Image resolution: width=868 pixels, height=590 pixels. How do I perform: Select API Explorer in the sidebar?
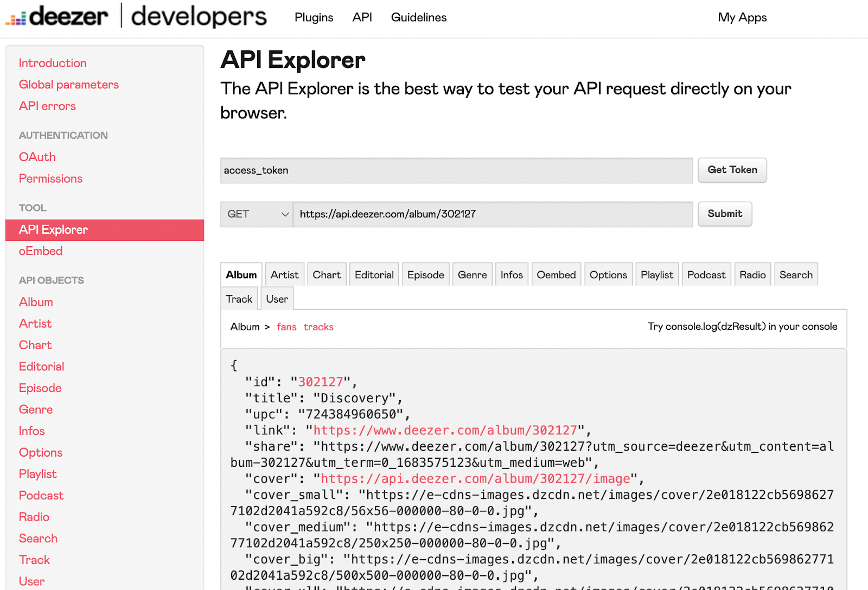pyautogui.click(x=105, y=230)
